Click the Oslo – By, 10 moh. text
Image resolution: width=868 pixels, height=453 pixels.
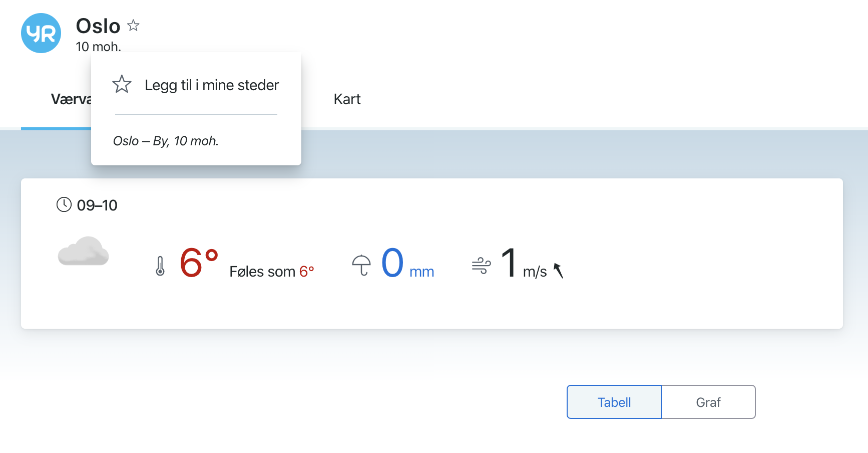(x=166, y=141)
